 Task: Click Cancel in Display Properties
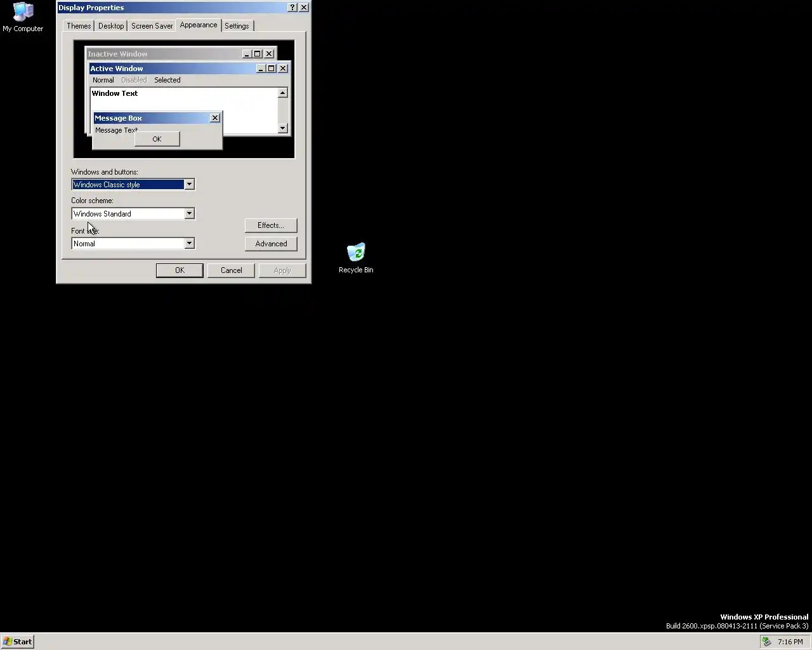(x=231, y=270)
